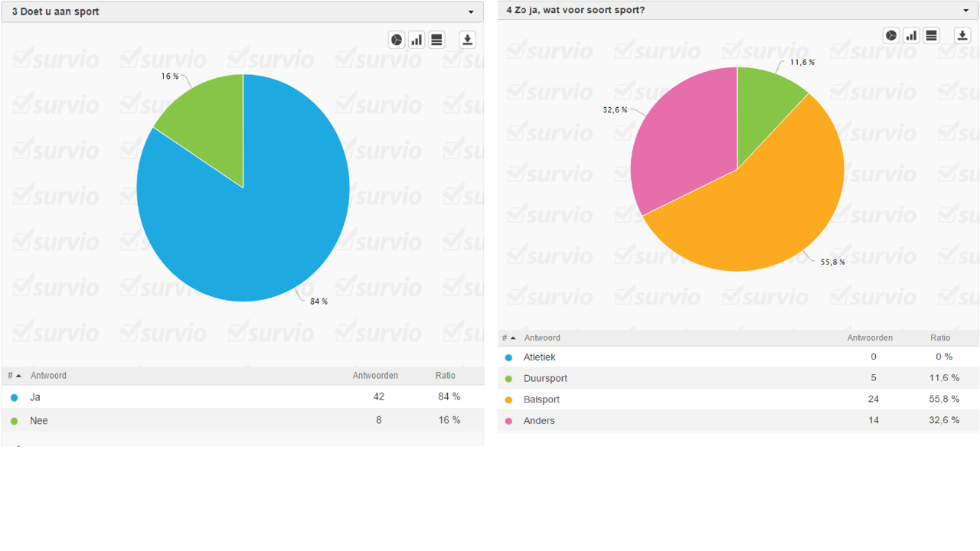
Task: Show question 4 results as table list
Action: pyautogui.click(x=931, y=35)
